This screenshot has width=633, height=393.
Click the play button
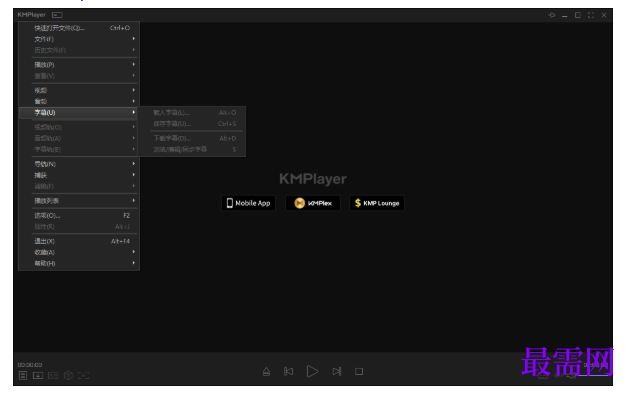coord(312,371)
